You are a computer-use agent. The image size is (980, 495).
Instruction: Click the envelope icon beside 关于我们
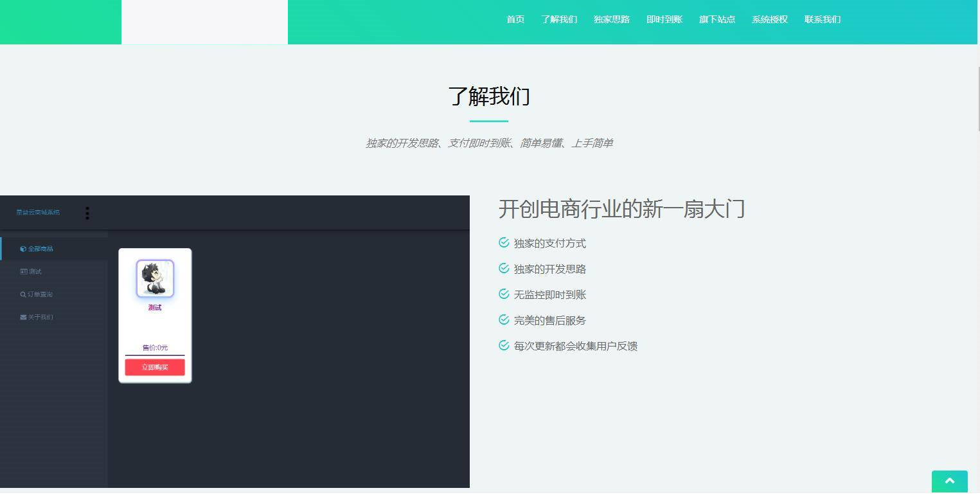point(23,317)
